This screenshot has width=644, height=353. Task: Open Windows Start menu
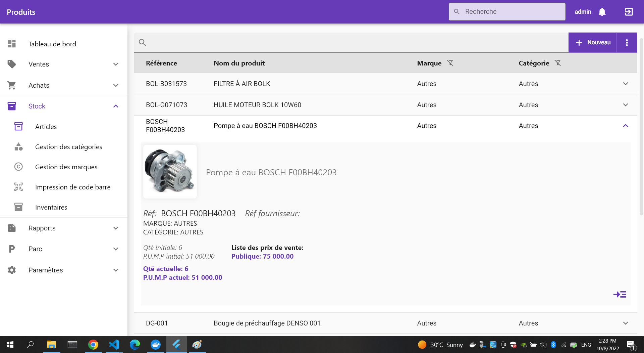coord(10,345)
